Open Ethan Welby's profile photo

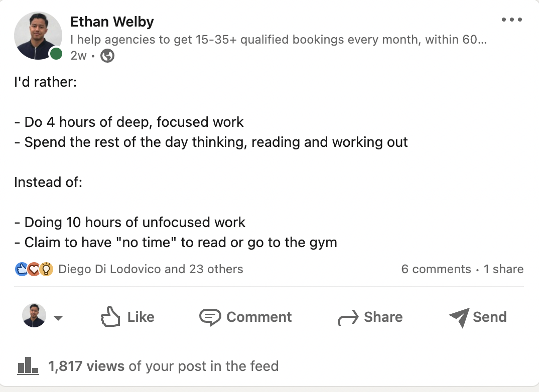coord(38,35)
